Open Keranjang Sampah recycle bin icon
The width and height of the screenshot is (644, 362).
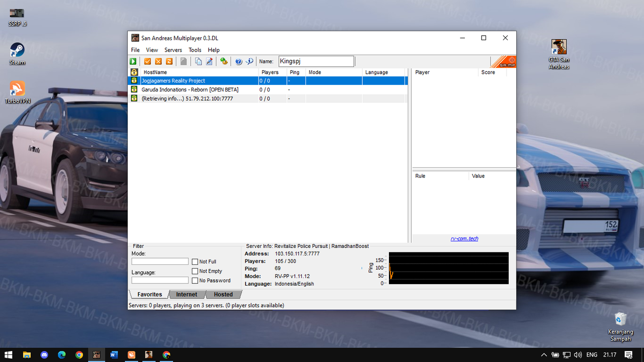620,327
